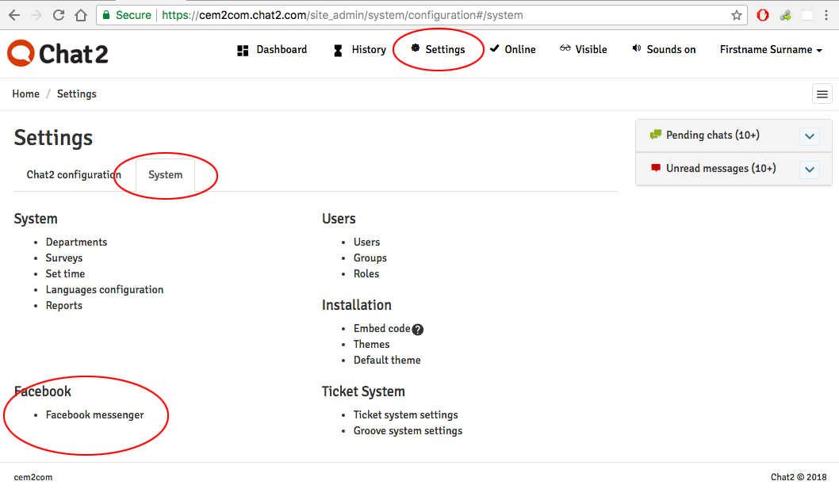Bookmark page with the star icon
The height and width of the screenshot is (504, 839).
click(x=737, y=16)
